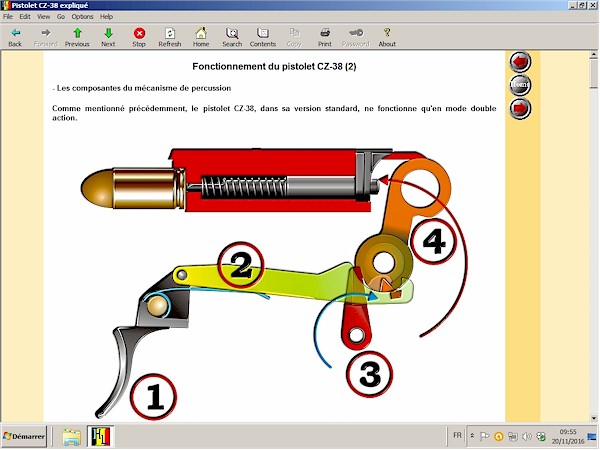The image size is (600, 450).
Task: Open the Go menu
Action: 61,16
